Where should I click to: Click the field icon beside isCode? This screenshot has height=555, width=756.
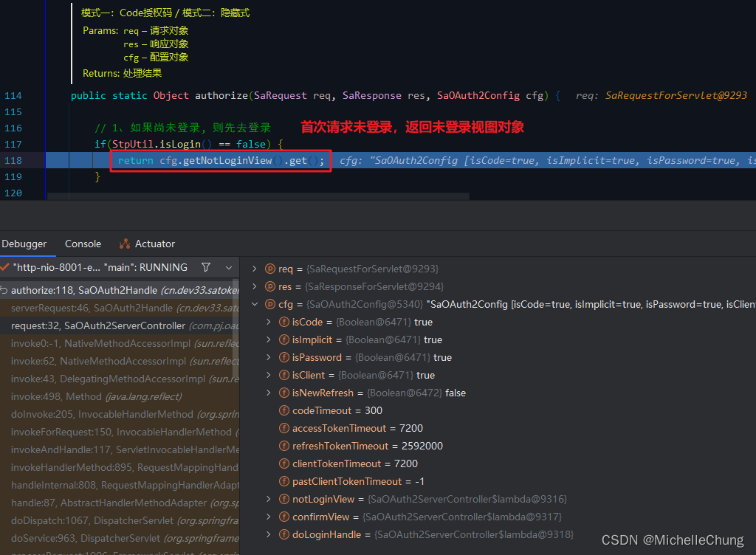284,322
